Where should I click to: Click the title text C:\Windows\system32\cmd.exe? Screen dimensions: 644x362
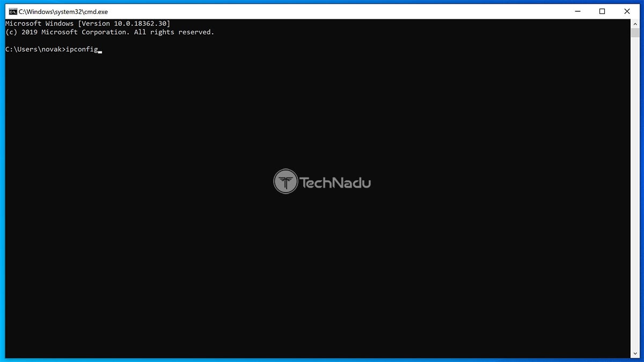click(x=63, y=12)
